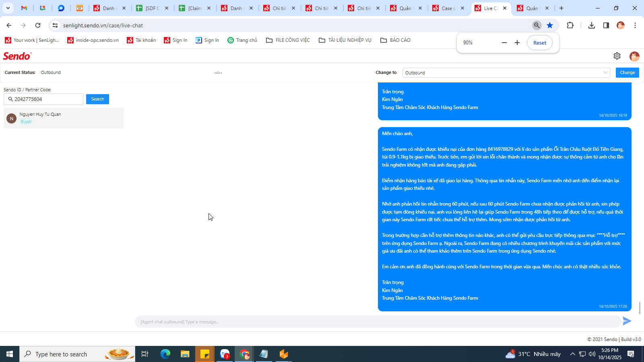Open the notification center icon
644x362 pixels.
click(x=631, y=354)
